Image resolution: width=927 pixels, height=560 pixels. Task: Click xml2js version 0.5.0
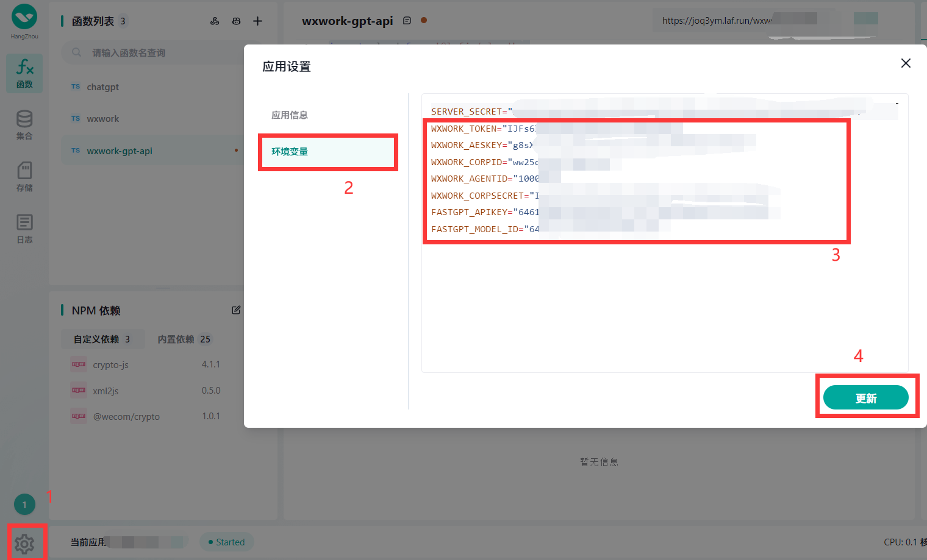[x=211, y=391]
